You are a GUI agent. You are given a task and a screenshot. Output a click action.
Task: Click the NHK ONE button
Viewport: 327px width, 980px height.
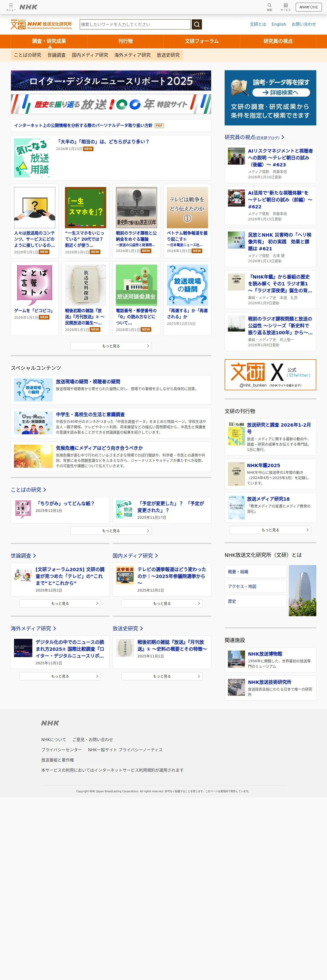coord(309,7)
